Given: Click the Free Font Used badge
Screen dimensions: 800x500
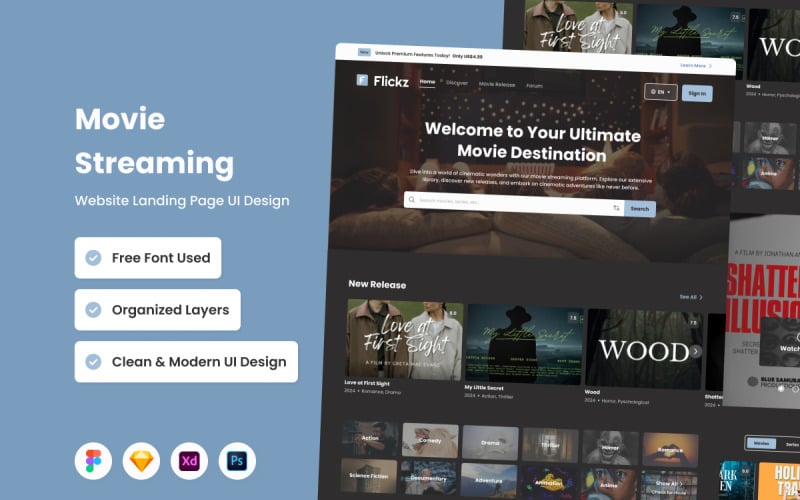Looking at the screenshot, I should tap(148, 258).
